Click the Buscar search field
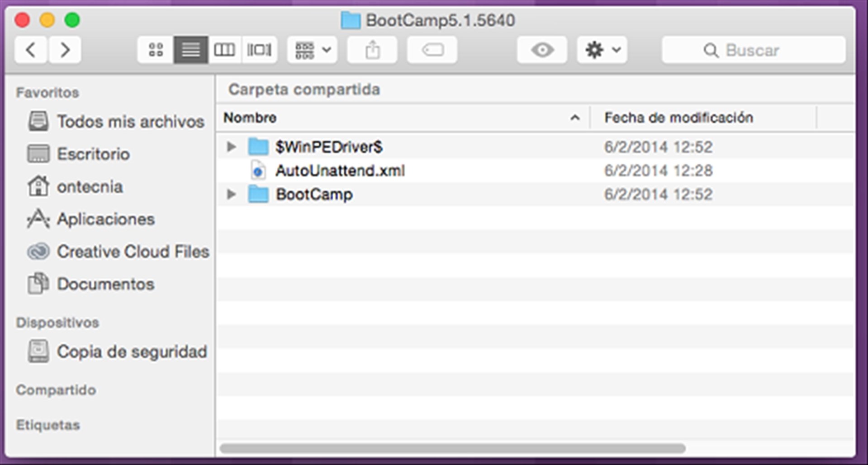The width and height of the screenshot is (868, 465). pos(754,50)
